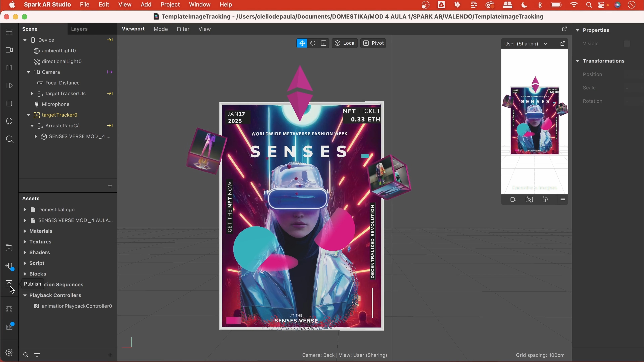Expand the Blocks asset folder
644x362 pixels.
25,274
